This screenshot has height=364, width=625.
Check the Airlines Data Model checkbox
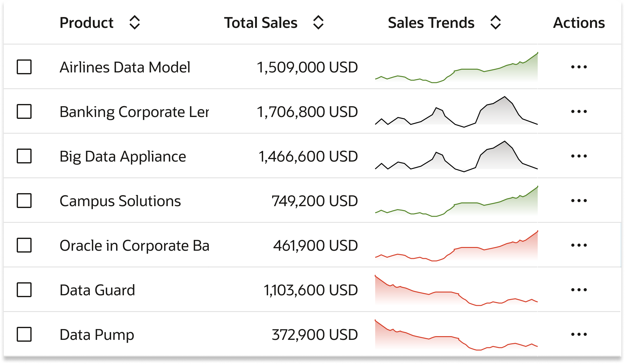24,67
